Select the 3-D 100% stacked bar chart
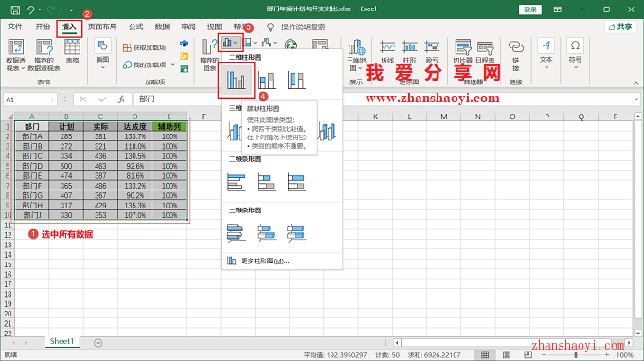 tap(296, 233)
